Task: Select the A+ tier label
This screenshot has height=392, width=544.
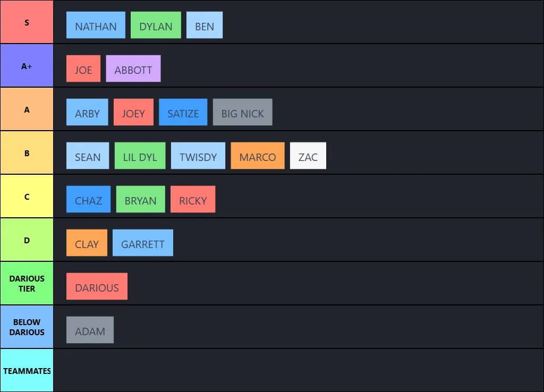Action: [x=27, y=65]
